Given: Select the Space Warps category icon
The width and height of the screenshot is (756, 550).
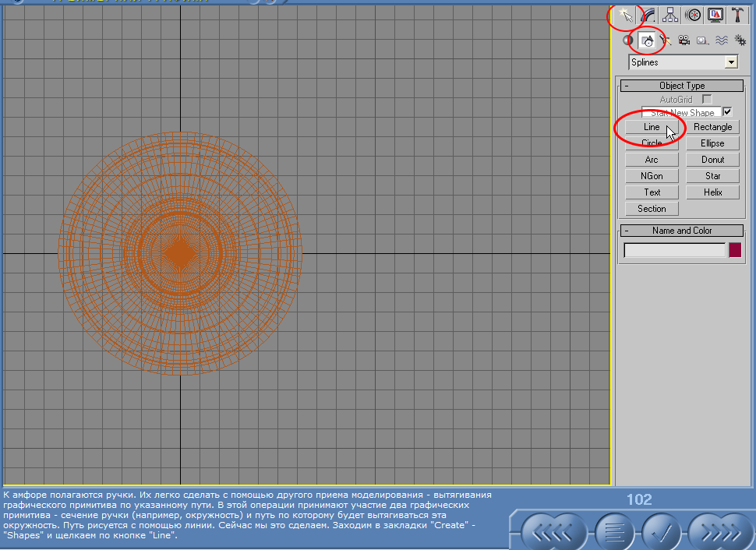Looking at the screenshot, I should point(721,41).
